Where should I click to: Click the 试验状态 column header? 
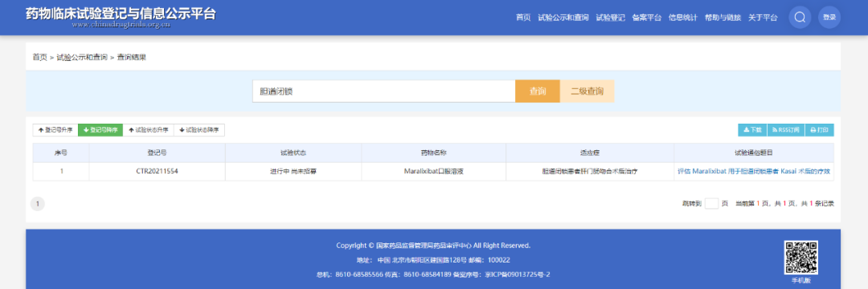pyautogui.click(x=293, y=153)
